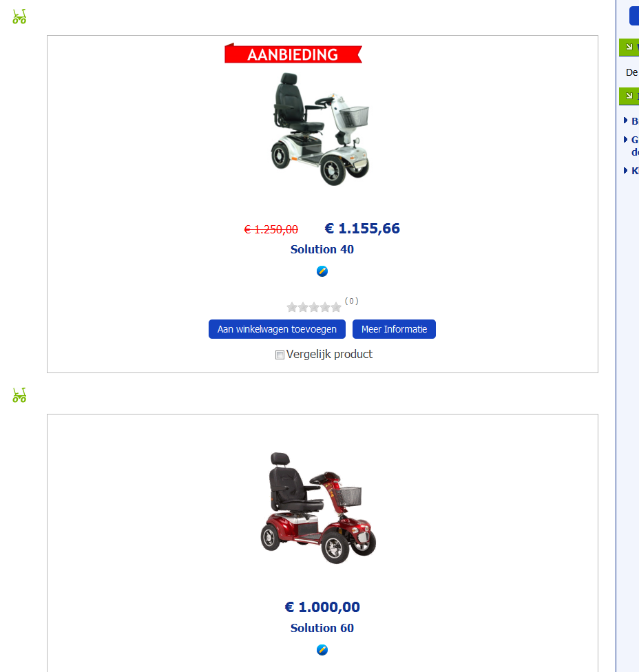This screenshot has height=672, width=639.
Task: Click the star rating under Solution 40
Action: coord(314,307)
